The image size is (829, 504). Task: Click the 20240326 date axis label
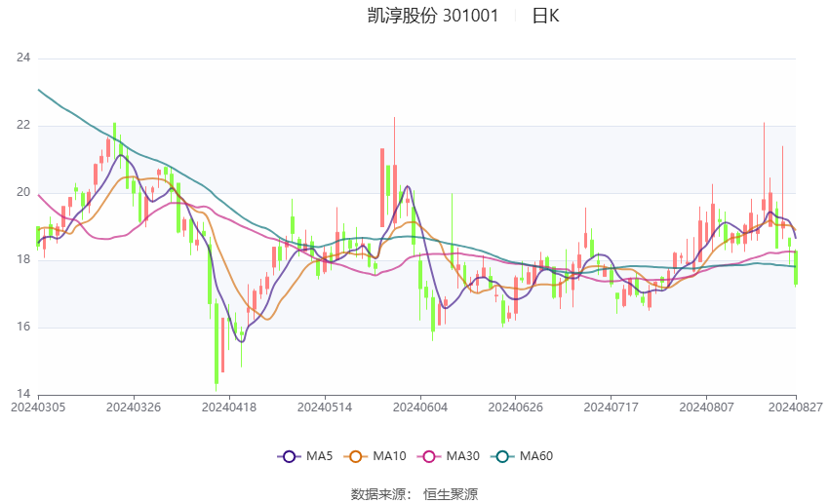(x=134, y=407)
